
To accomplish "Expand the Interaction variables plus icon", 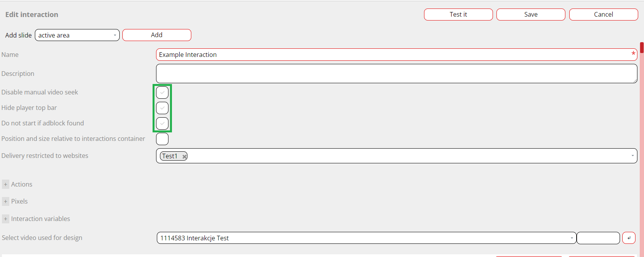I will coord(5,219).
